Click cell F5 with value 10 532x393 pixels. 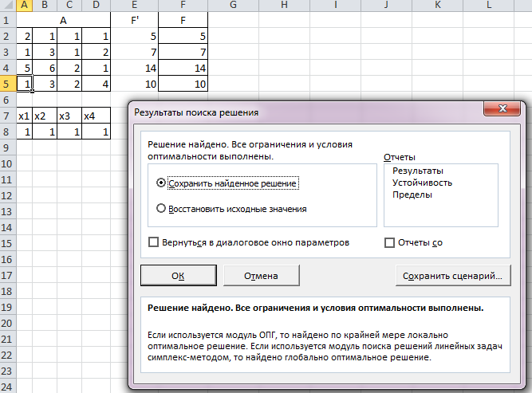[183, 84]
